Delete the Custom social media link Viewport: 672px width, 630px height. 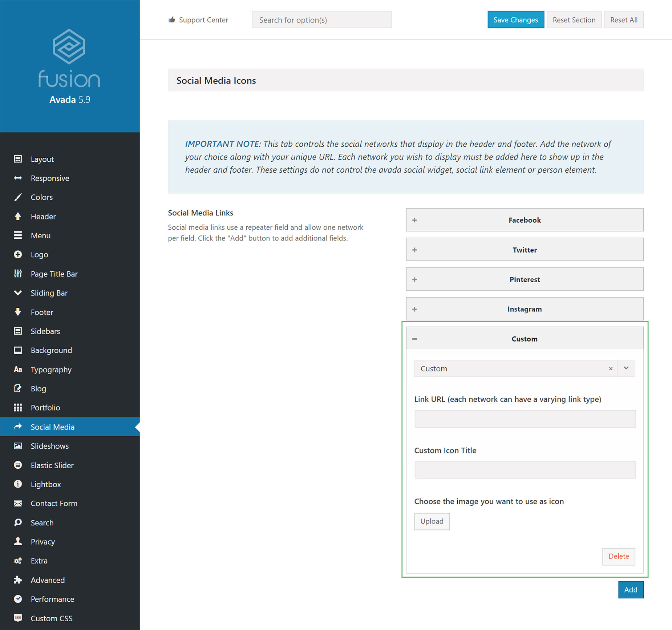pyautogui.click(x=619, y=556)
